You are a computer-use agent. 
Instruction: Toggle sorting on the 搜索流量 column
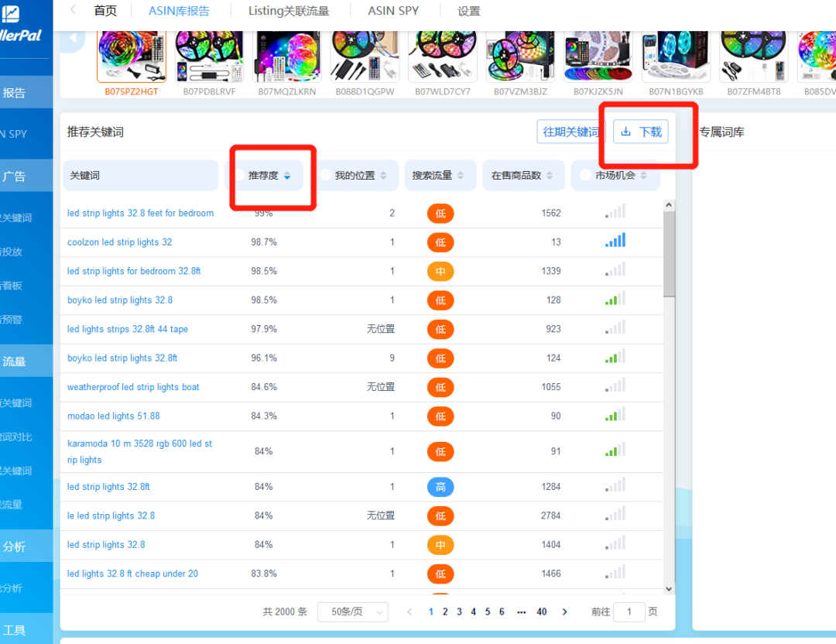[x=462, y=176]
